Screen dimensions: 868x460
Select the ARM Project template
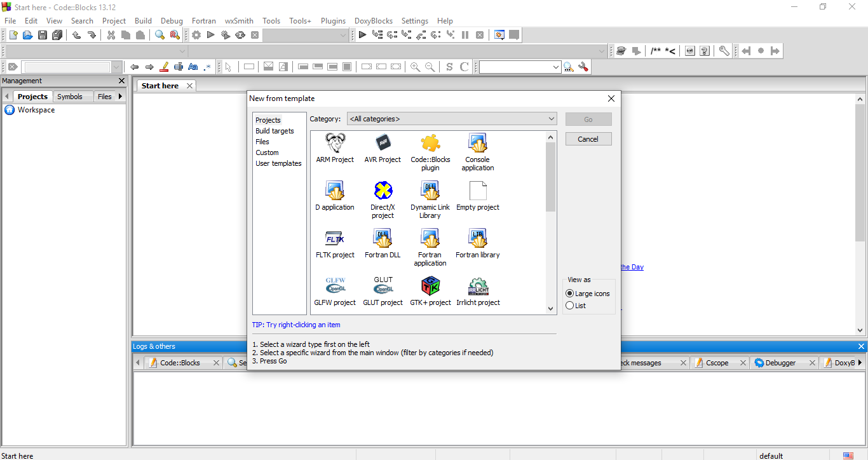click(335, 148)
